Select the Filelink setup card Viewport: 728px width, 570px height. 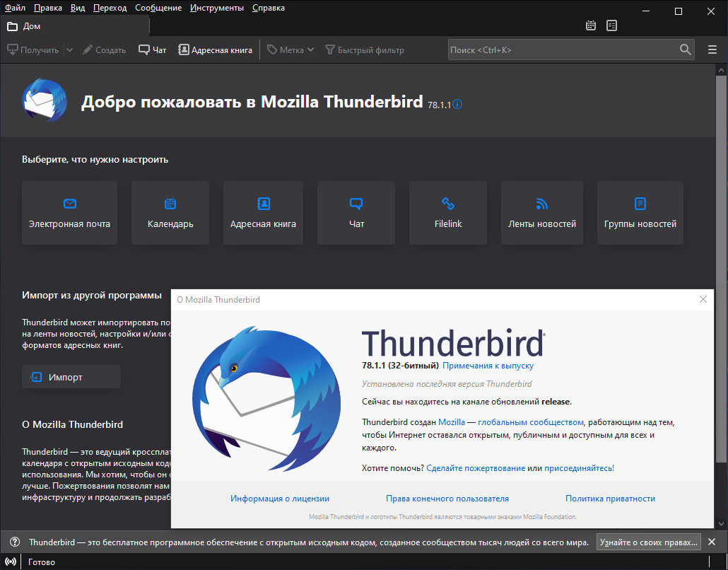point(448,213)
